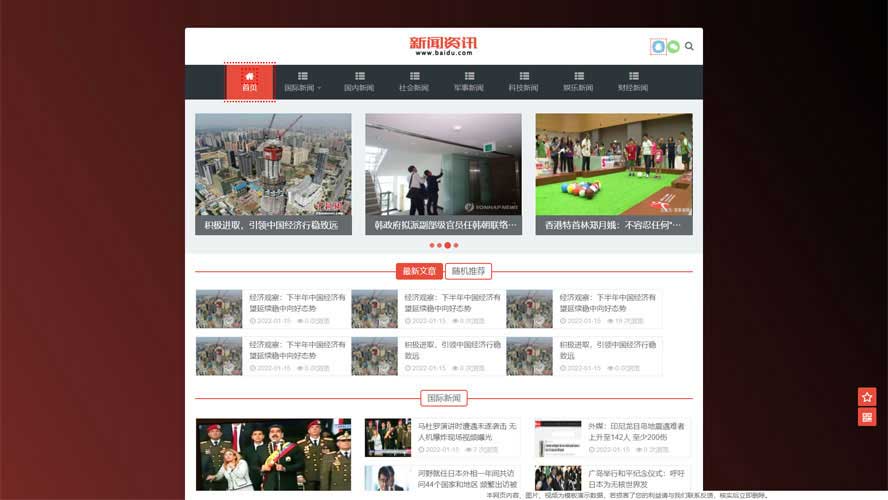
Task: Open slide caption starting 香港特首林郑月娥
Action: click(613, 225)
